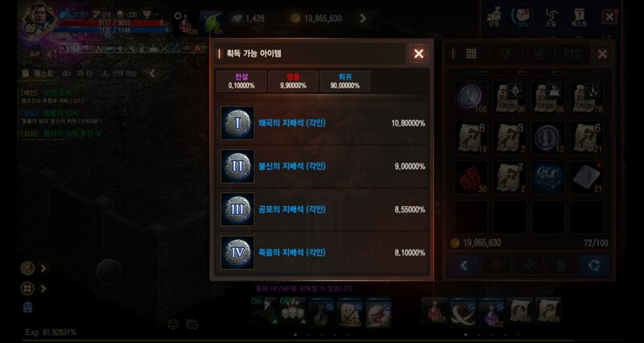Image resolution: width=644 pixels, height=343 pixels.
Task: Open the shop bag icon in top bar
Action: pyautogui.click(x=494, y=17)
